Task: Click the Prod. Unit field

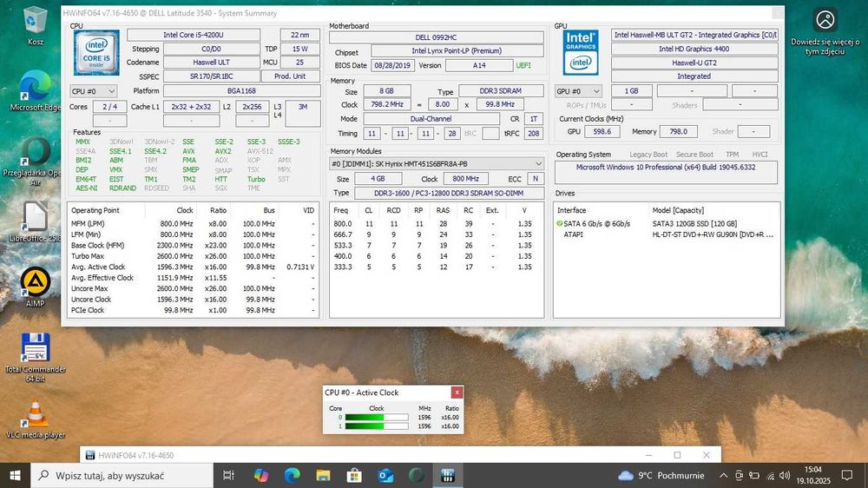Action: click(290, 76)
